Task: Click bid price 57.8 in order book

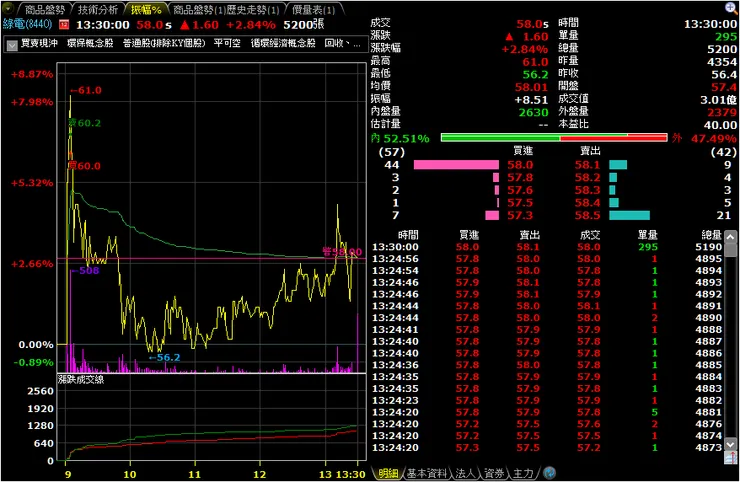Action: (520, 178)
